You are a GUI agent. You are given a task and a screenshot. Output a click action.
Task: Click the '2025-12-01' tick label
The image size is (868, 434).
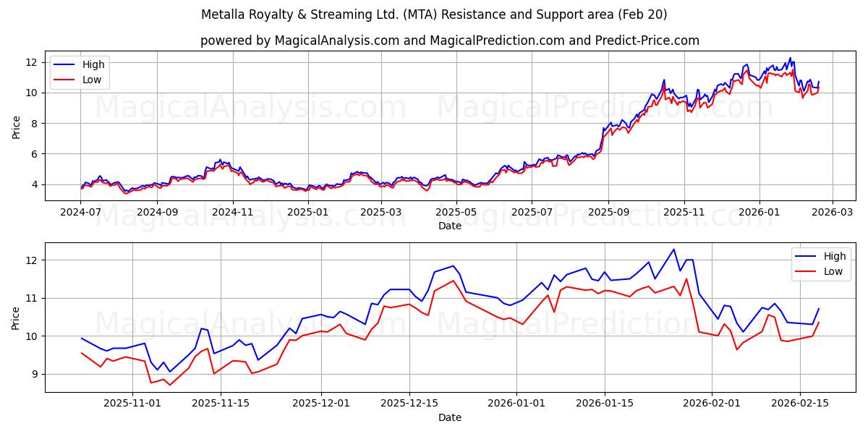click(320, 403)
